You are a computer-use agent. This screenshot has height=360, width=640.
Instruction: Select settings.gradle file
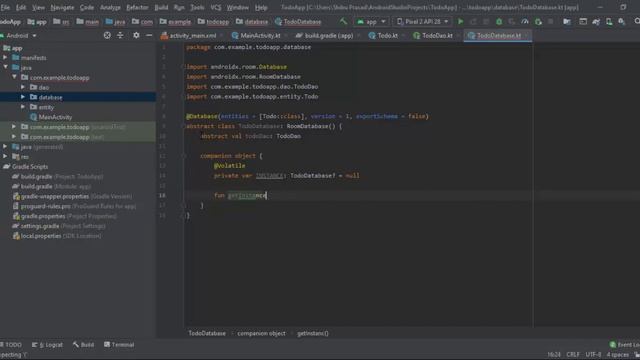[59, 226]
